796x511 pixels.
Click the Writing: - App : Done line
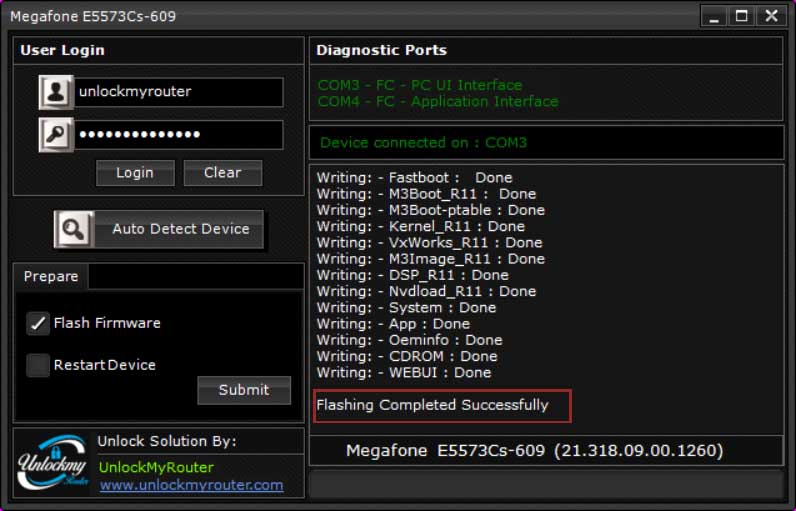click(x=393, y=324)
